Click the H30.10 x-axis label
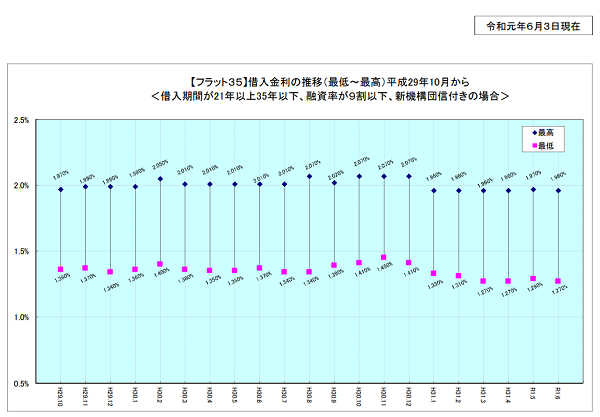Screen dimensions: 600x417 [359, 396]
